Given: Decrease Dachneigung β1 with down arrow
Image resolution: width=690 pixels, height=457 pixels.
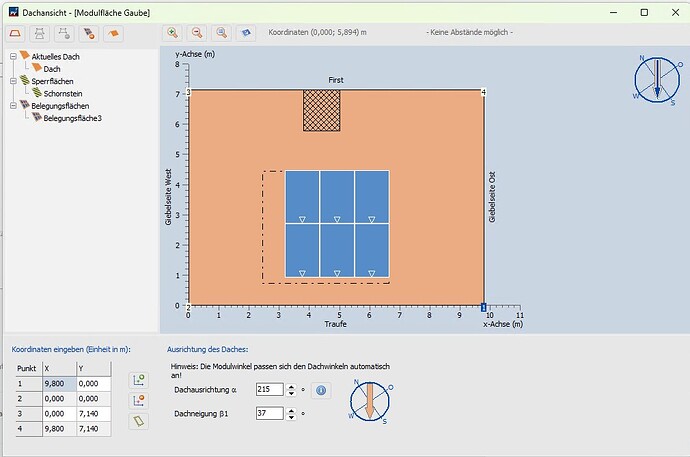Looking at the screenshot, I should [291, 417].
